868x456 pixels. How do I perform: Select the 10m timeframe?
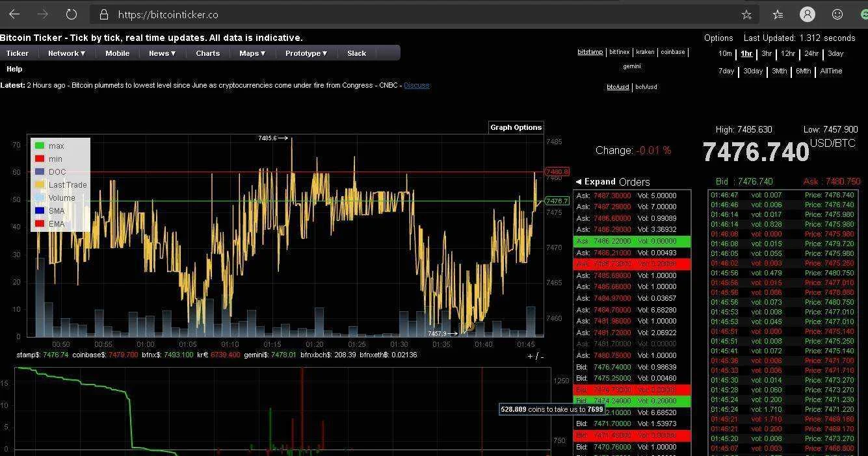725,54
